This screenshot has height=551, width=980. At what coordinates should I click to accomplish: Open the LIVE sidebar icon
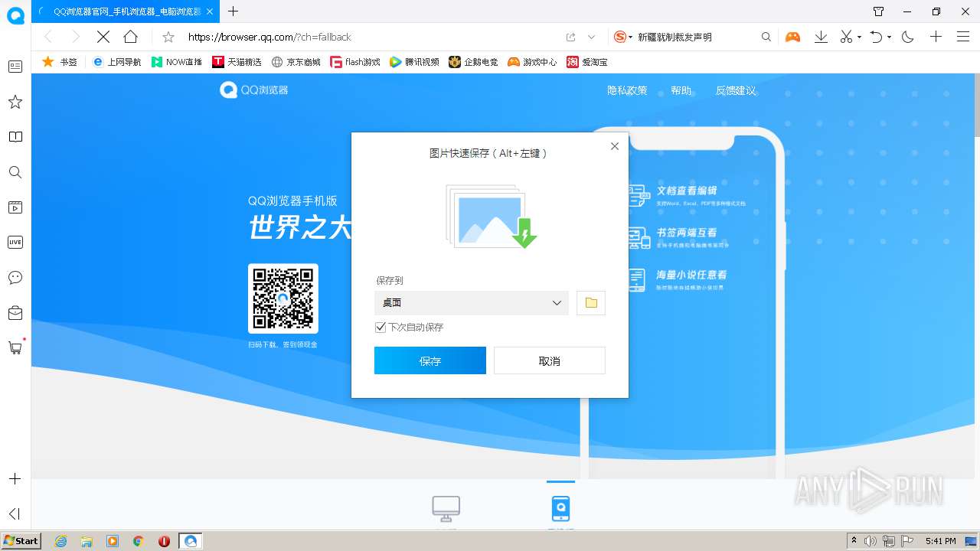pyautogui.click(x=15, y=242)
